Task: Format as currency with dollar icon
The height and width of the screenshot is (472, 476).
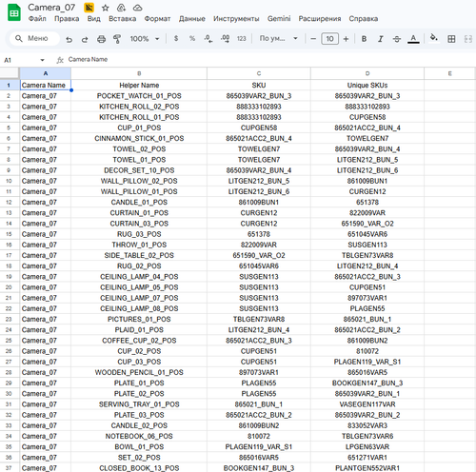Action: click(176, 39)
